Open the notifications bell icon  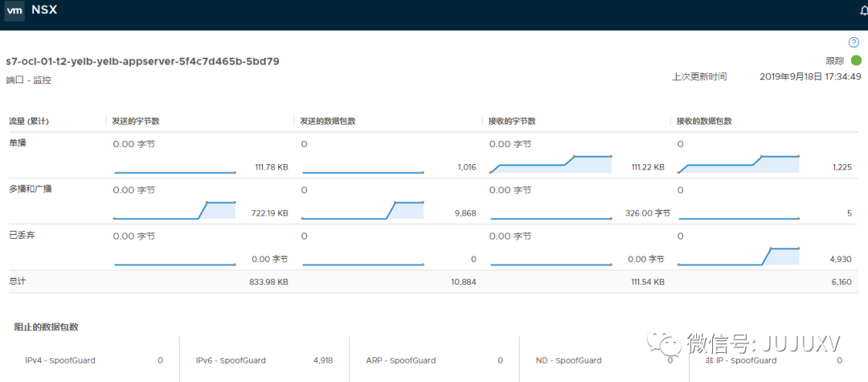(863, 11)
